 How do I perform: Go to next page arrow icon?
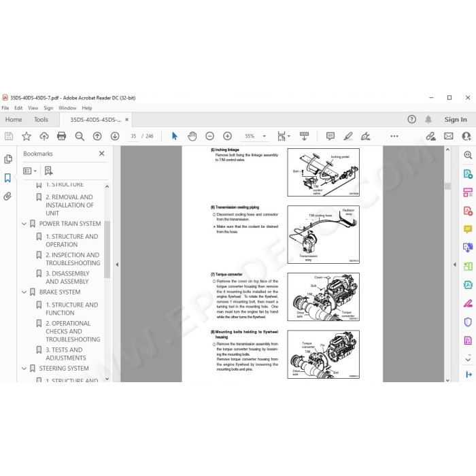click(x=115, y=136)
